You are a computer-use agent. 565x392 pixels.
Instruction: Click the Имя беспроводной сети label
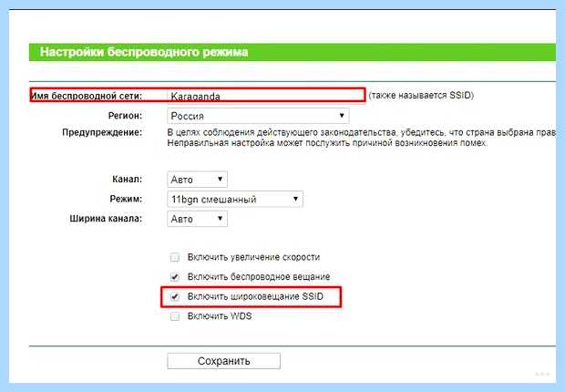click(x=87, y=96)
